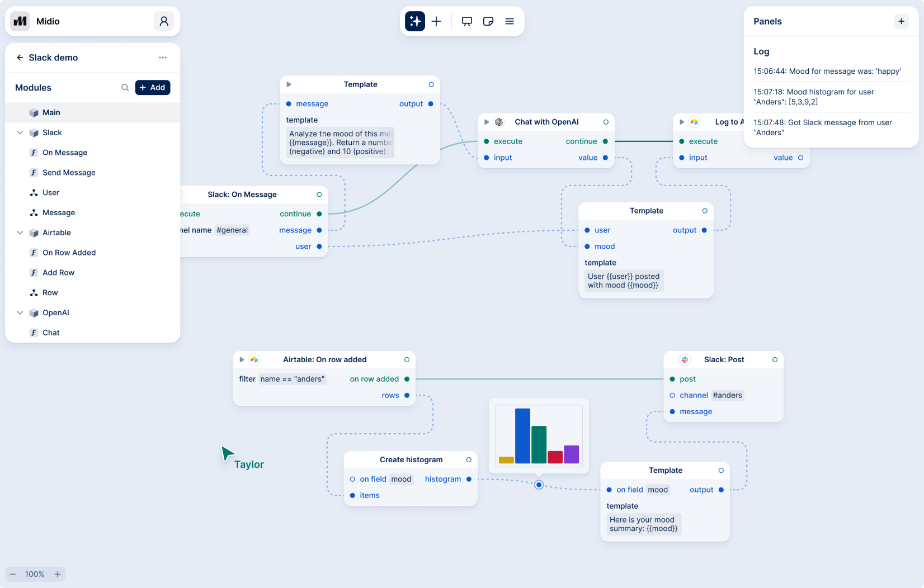Click the 100% zoom level label
The width and height of the screenshot is (924, 588).
tap(35, 574)
